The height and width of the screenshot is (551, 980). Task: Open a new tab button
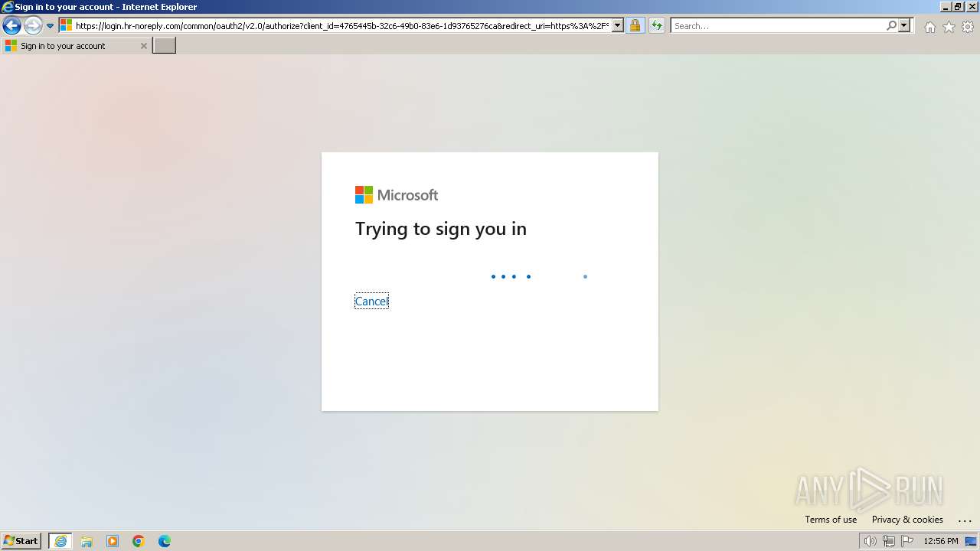pos(165,46)
